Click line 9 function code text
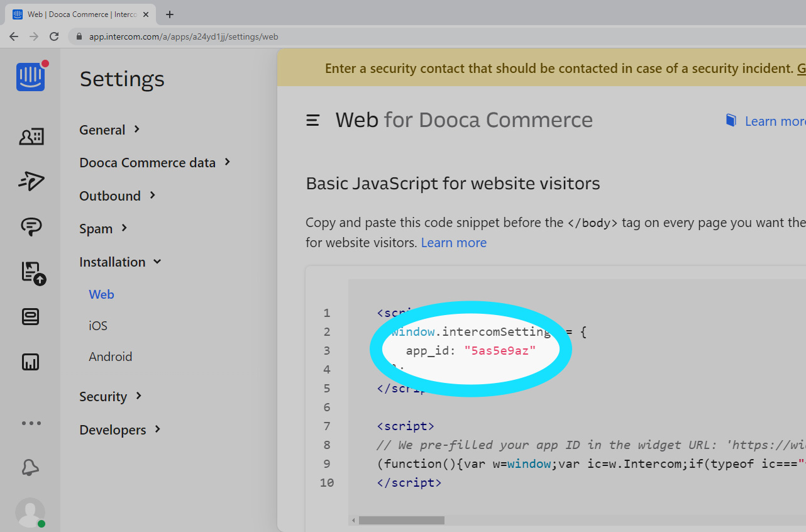This screenshot has width=806, height=532. coord(591,463)
